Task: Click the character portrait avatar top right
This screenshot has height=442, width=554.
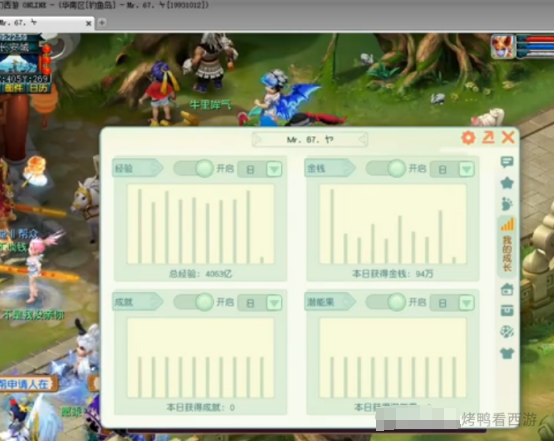Action: (502, 46)
